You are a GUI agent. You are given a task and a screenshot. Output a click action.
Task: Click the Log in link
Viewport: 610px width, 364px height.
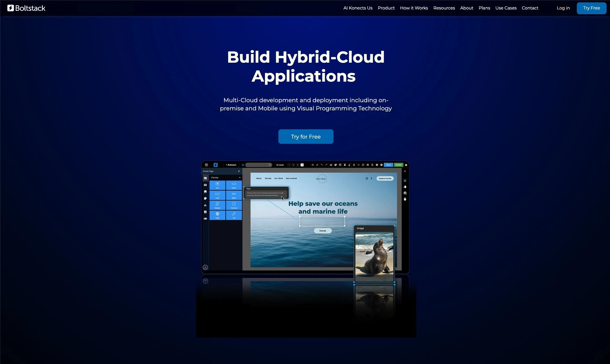tap(563, 8)
